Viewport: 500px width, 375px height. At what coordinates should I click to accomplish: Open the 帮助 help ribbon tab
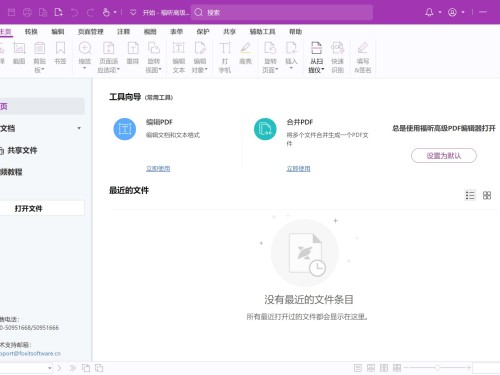pyautogui.click(x=295, y=32)
